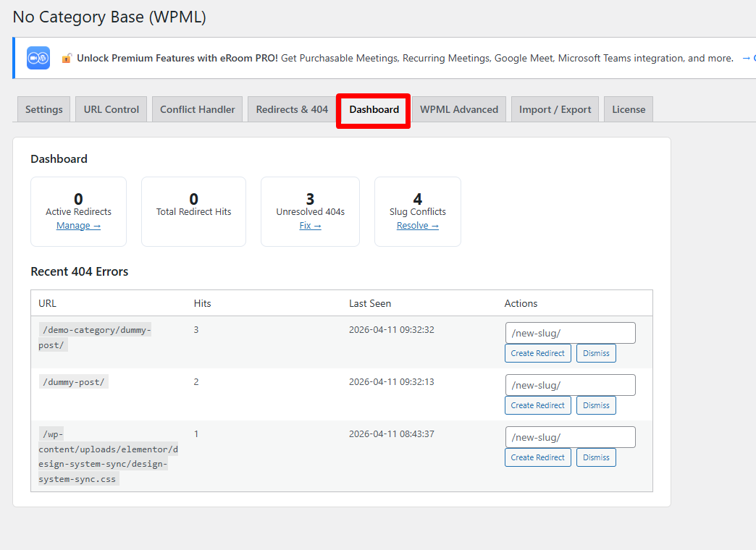Image resolution: width=756 pixels, height=550 pixels.
Task: Click the 'No Category Base (WPML)' page title
Action: pos(109,17)
